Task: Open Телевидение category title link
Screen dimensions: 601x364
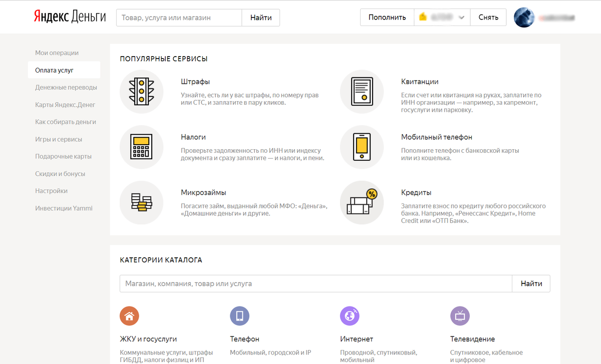Action: click(x=472, y=339)
